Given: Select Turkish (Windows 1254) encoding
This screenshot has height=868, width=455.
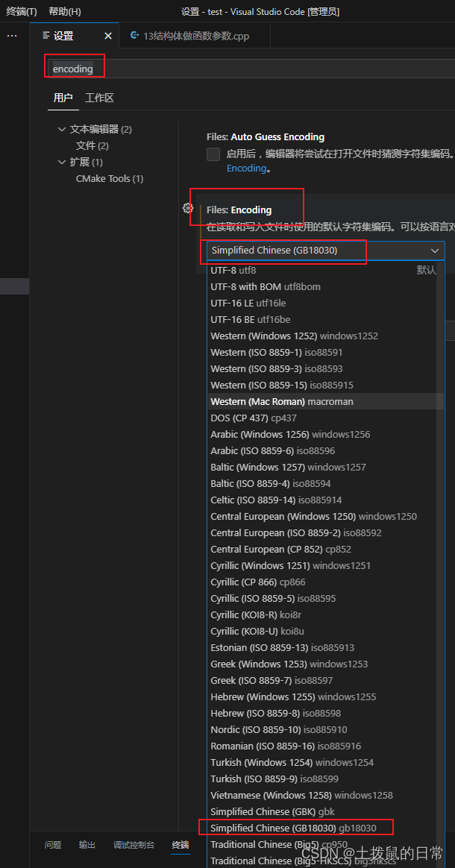Looking at the screenshot, I should (x=325, y=762).
